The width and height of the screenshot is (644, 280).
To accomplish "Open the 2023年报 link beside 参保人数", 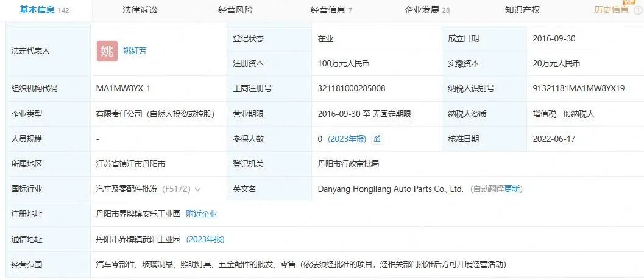I will coord(347,139).
